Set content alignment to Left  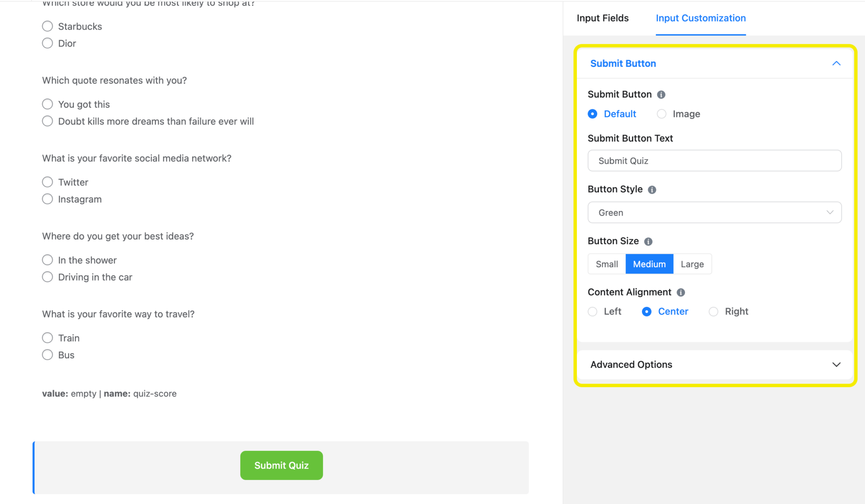(593, 312)
